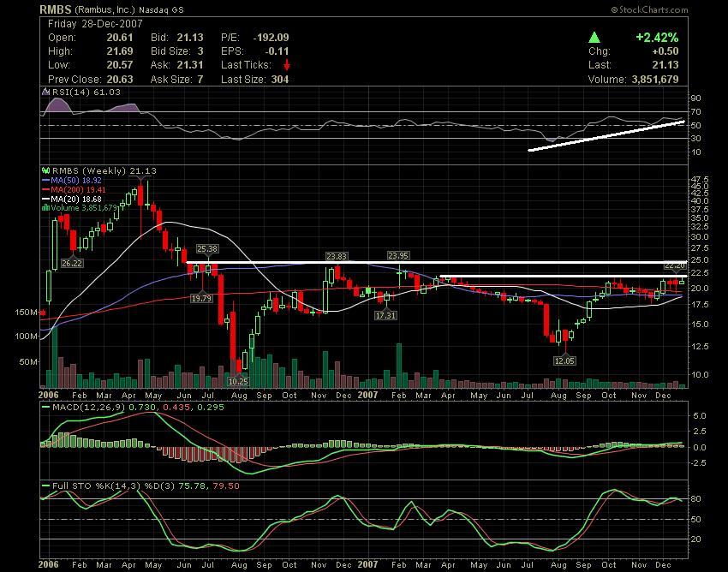Click the 10.25 low price annotation

[x=239, y=382]
